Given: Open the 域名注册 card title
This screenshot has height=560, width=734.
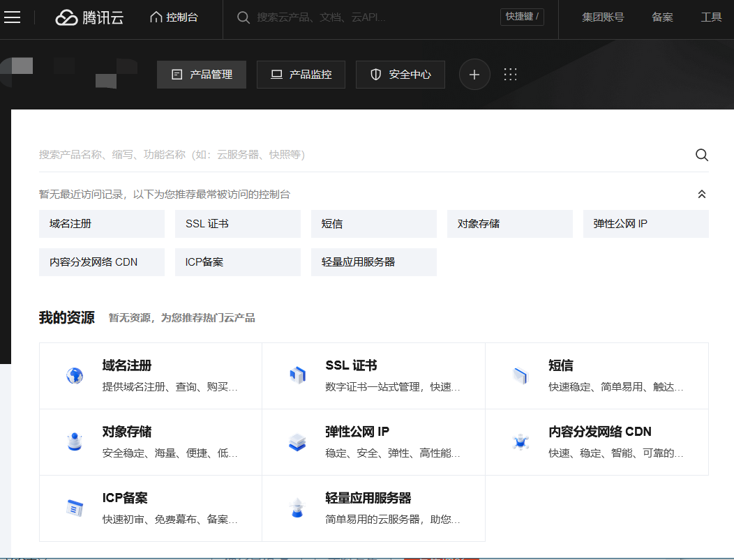Looking at the screenshot, I should pyautogui.click(x=127, y=365).
